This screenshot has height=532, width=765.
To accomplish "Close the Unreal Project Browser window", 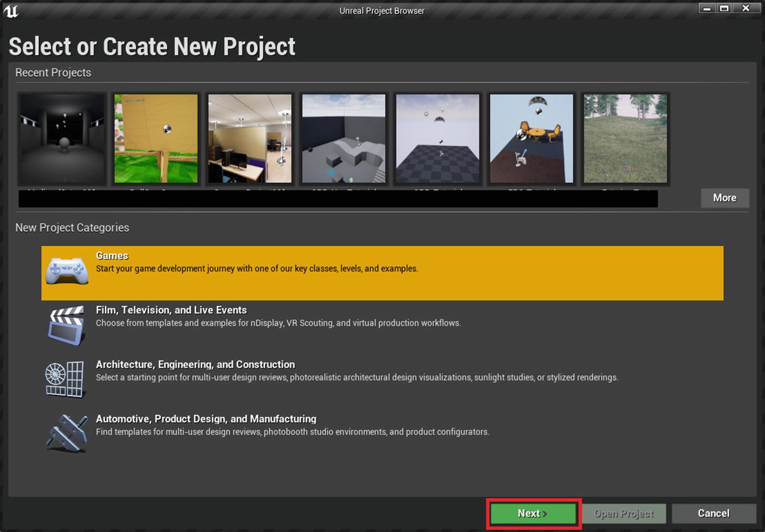I will (746, 8).
